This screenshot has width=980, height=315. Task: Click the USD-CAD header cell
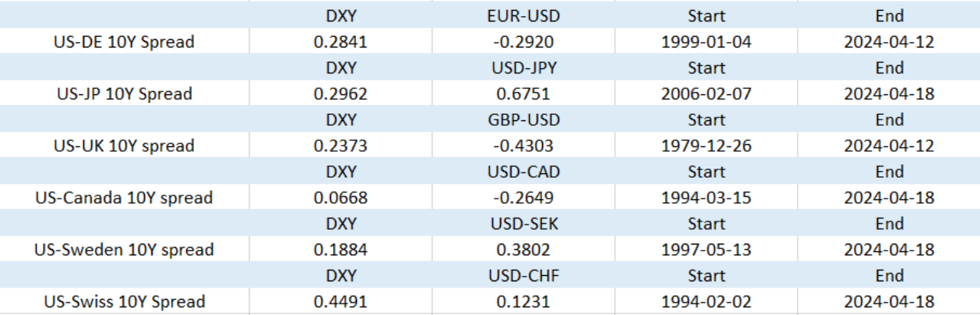524,172
